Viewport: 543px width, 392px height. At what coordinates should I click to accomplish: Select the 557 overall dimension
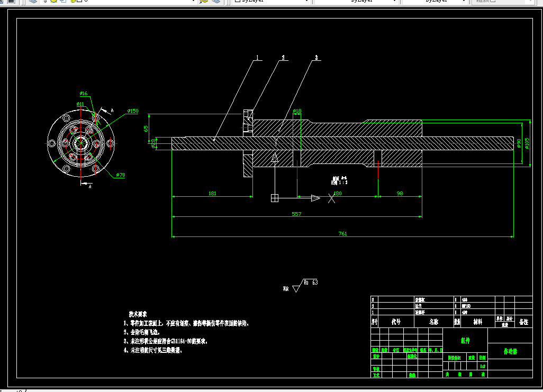click(x=296, y=214)
